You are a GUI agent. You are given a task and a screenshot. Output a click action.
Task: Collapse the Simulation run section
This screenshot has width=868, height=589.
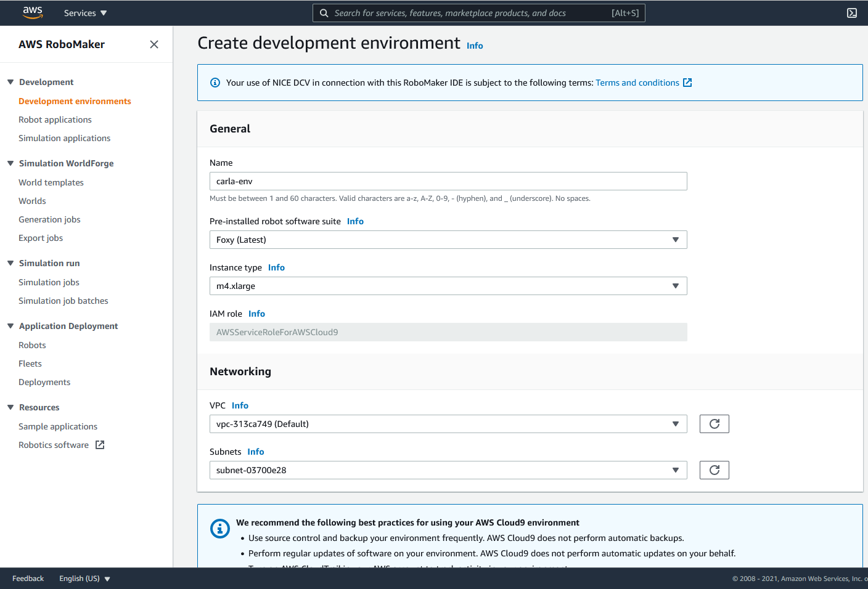(x=10, y=263)
